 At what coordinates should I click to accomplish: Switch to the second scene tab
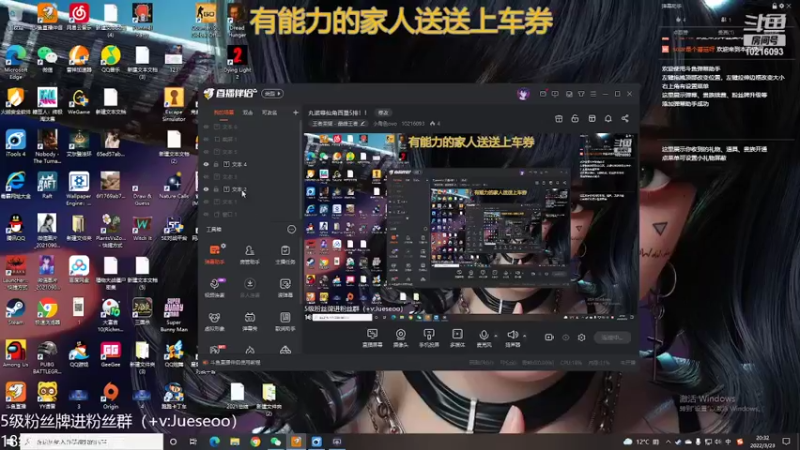tap(247, 112)
